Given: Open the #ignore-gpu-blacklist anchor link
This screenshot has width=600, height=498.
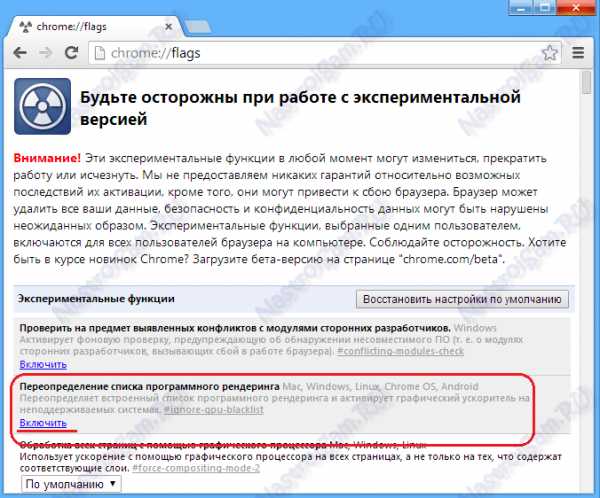Looking at the screenshot, I should 214,410.
